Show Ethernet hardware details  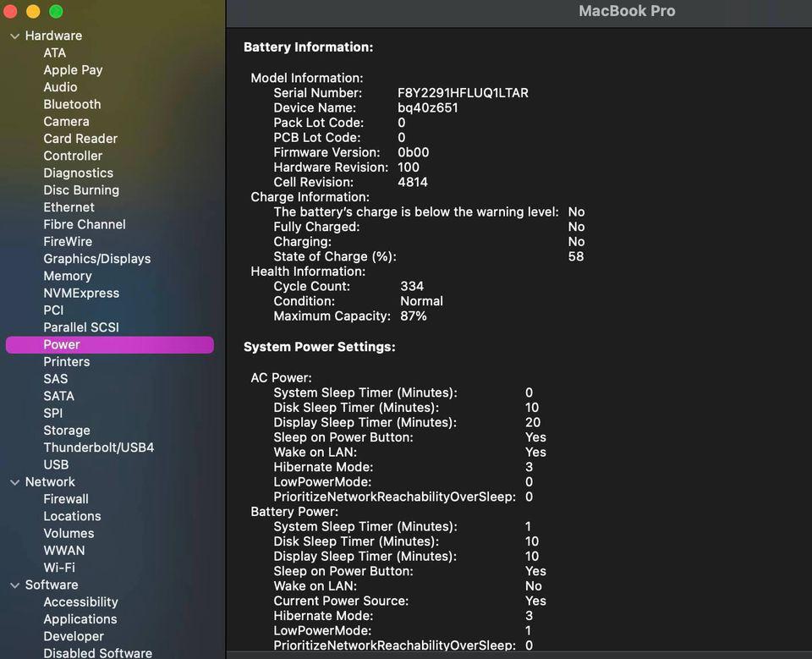coord(69,207)
